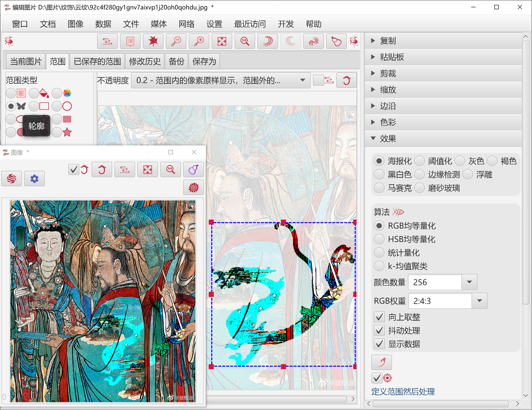Choose the k-均值聚类 algorithm
Viewport: 532px width, 410px height.
click(379, 266)
